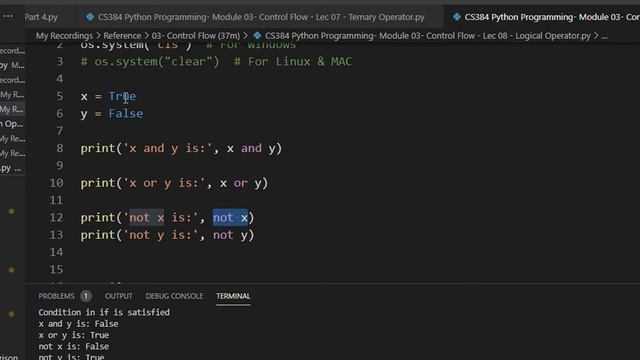
Task: Click the My Recordings breadcrumb
Action: click(64, 36)
